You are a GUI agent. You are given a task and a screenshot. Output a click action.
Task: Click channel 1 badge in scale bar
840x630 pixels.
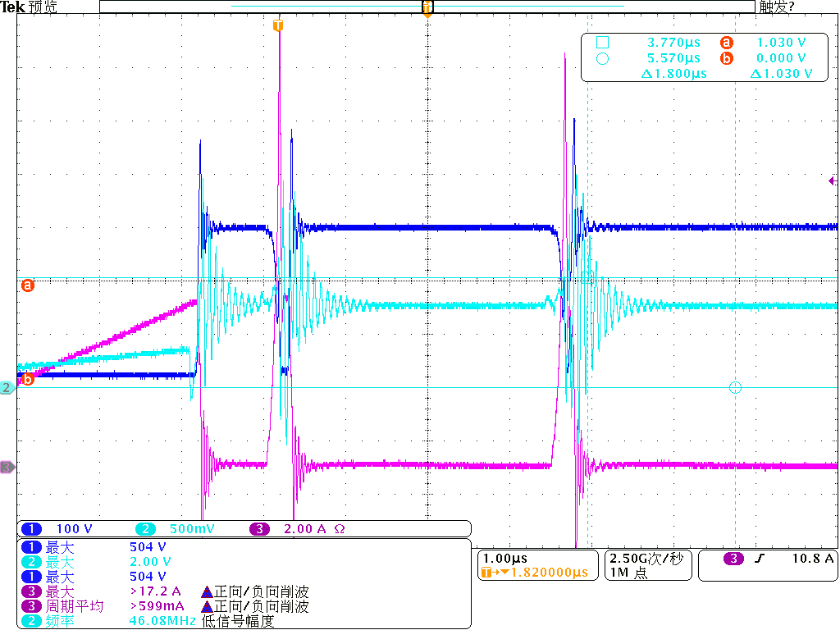(31, 529)
